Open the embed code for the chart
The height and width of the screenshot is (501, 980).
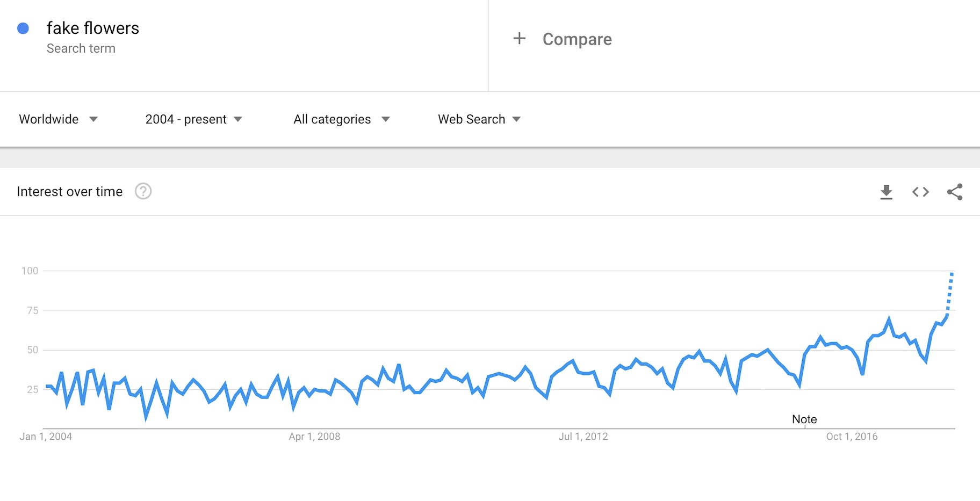920,192
